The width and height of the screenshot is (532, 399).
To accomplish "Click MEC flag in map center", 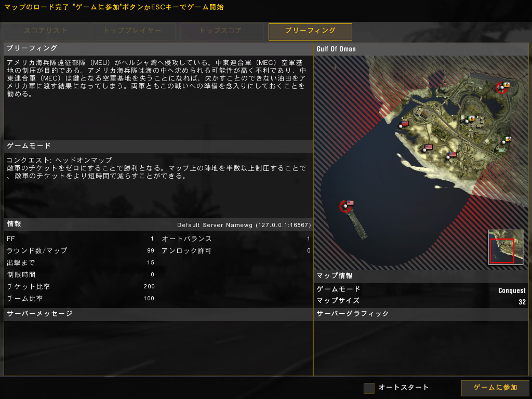I will click(469, 120).
